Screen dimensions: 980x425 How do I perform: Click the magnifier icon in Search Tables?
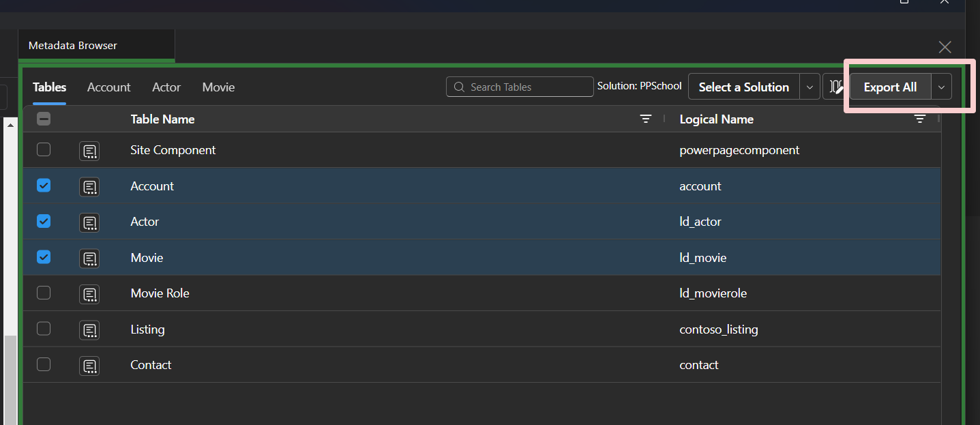[x=460, y=87]
